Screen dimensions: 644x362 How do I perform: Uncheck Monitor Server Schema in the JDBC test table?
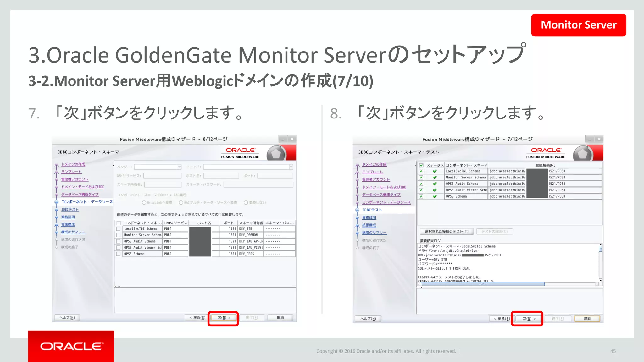coord(421,178)
